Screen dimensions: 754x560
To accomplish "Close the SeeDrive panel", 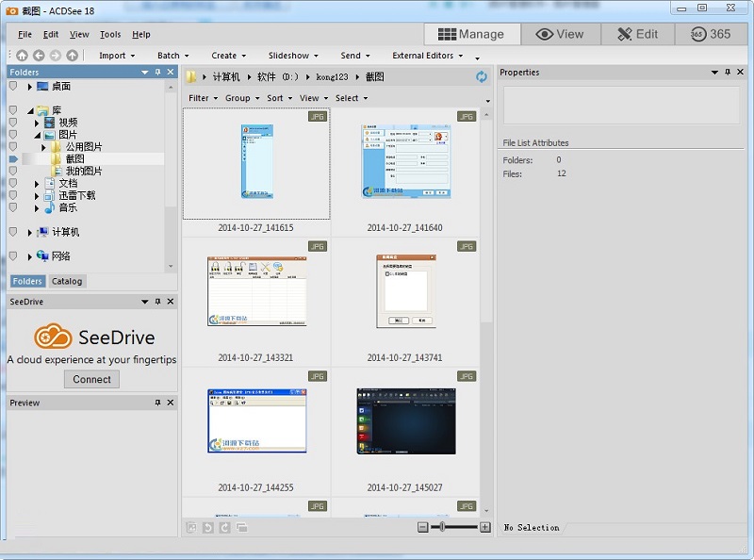I will 171,302.
